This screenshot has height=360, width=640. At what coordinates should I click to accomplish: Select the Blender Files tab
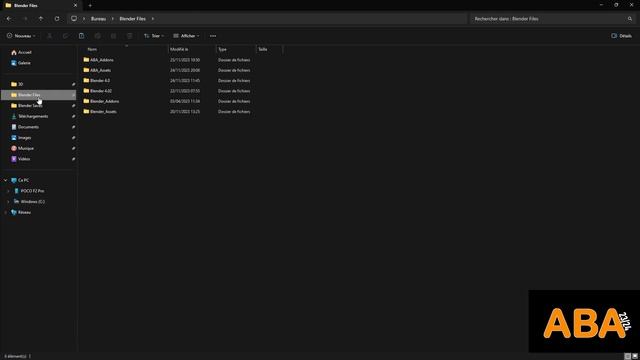tap(41, 5)
